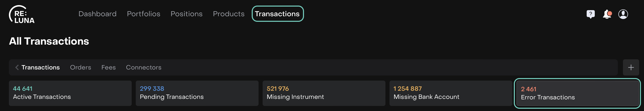
Task: Select the Error Transactions card
Action: coord(577,94)
